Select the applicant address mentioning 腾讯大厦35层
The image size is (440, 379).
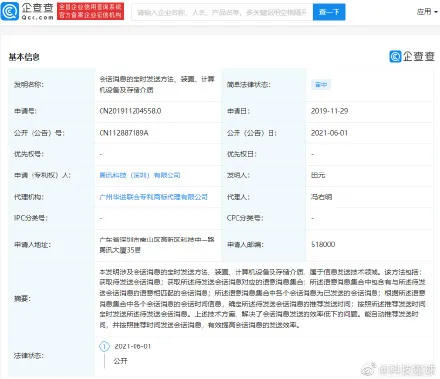(x=157, y=245)
